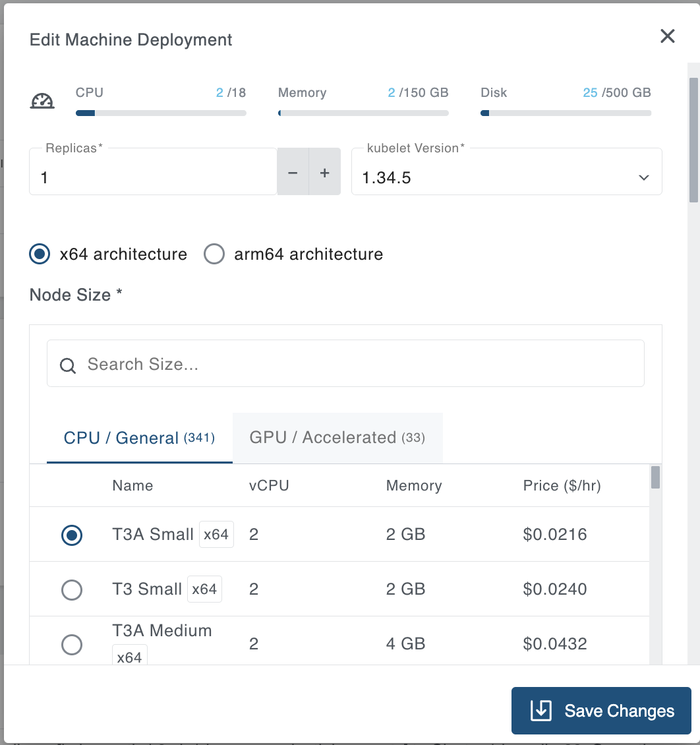Image resolution: width=700 pixels, height=745 pixels.
Task: Choose the T3A Medium node size
Action: point(72,644)
